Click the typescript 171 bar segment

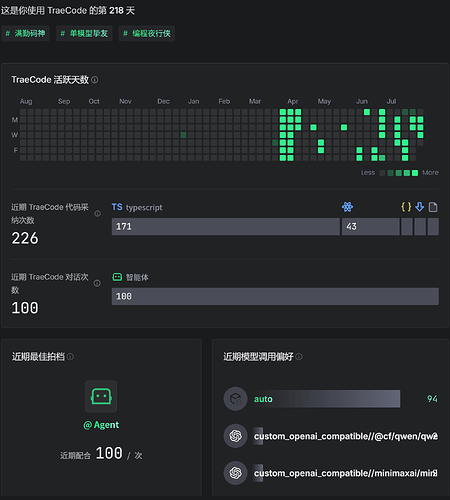click(226, 227)
